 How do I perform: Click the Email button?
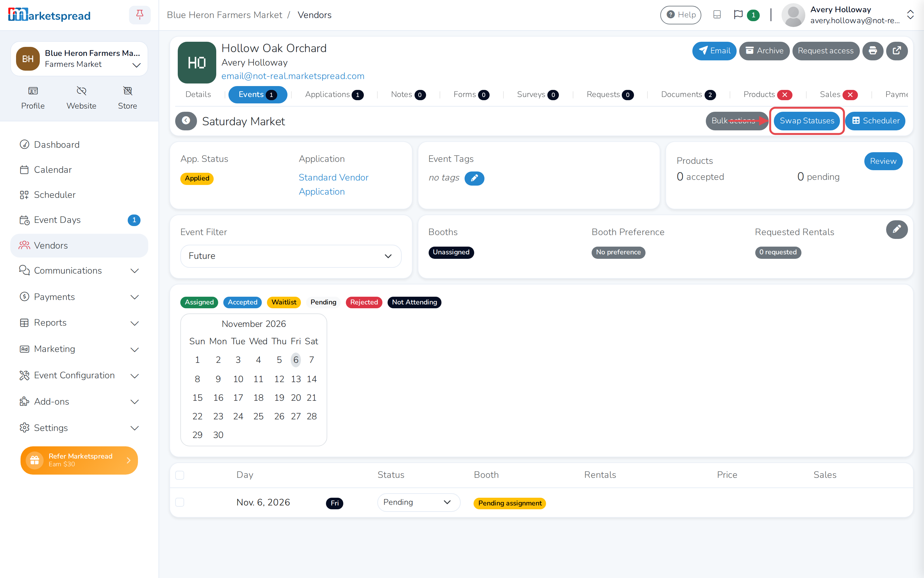[714, 51]
